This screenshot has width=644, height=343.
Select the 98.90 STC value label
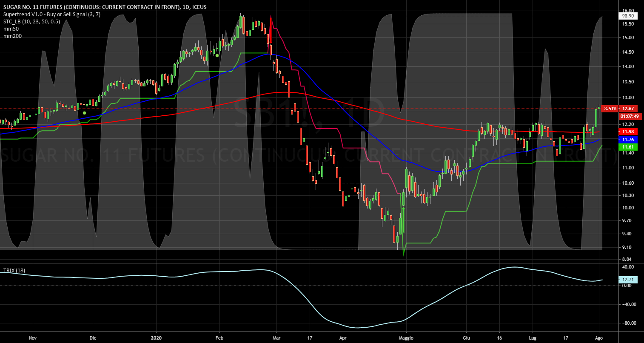(628, 16)
